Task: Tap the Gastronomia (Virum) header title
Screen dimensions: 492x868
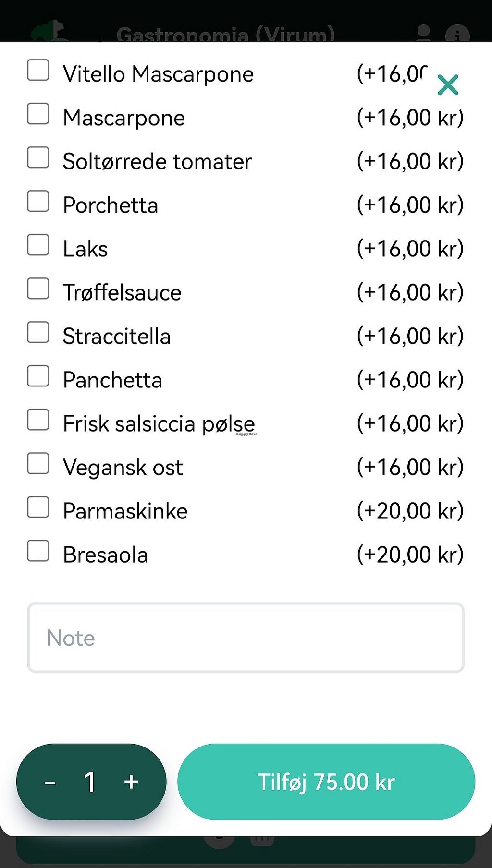Action: click(x=225, y=35)
